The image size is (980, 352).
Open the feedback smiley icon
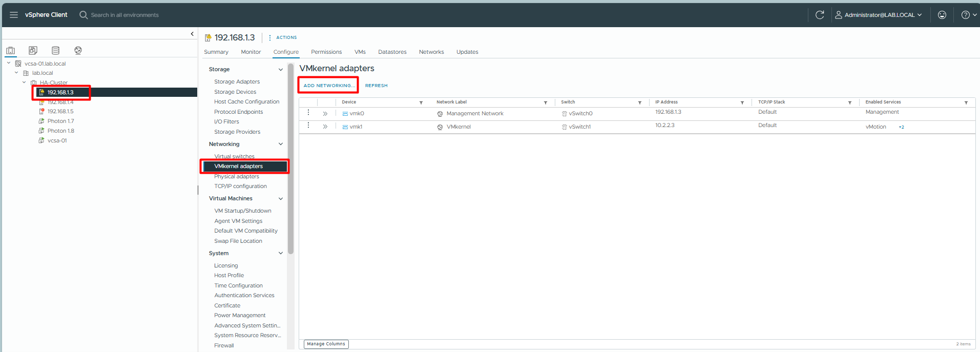tap(942, 15)
